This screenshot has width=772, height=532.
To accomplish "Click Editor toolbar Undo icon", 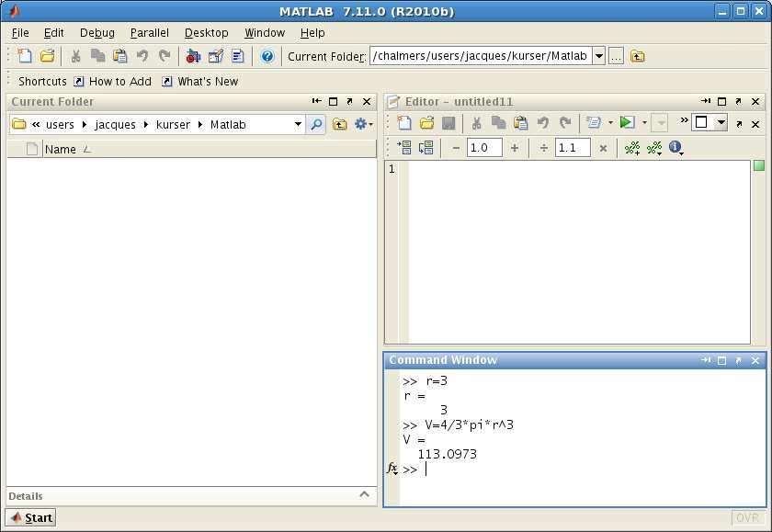I will [x=542, y=123].
